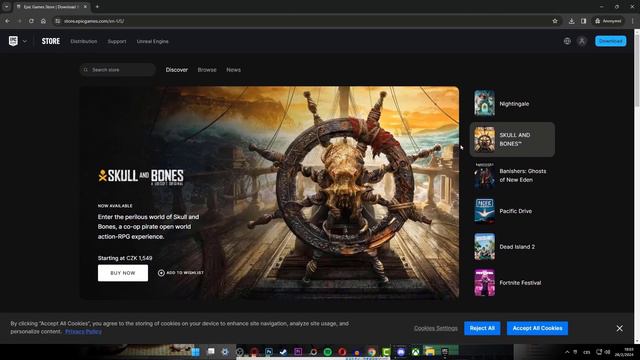This screenshot has width=640, height=360.
Task: Select the Epic Games Store browser tab
Action: 51,7
